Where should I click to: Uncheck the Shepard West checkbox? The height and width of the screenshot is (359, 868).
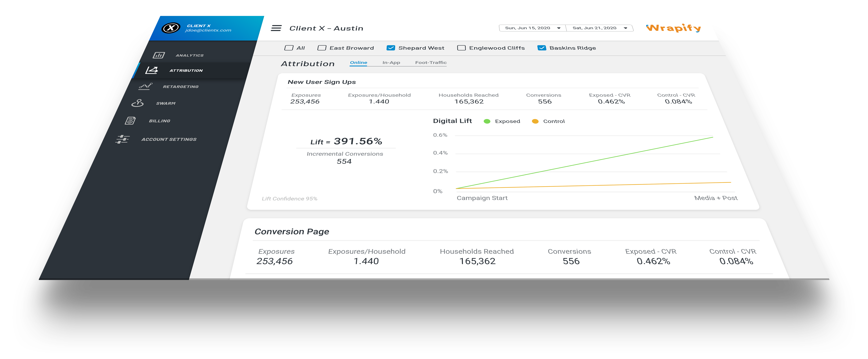(391, 48)
